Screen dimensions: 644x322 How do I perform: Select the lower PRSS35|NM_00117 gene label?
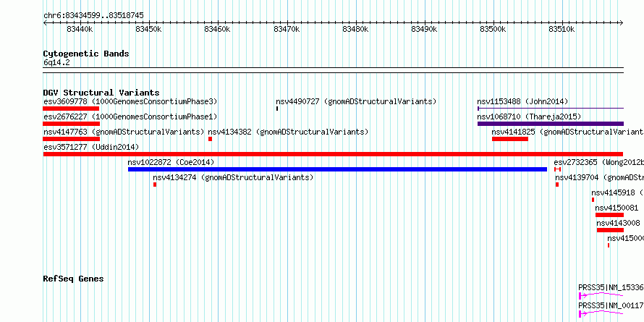(x=611, y=305)
